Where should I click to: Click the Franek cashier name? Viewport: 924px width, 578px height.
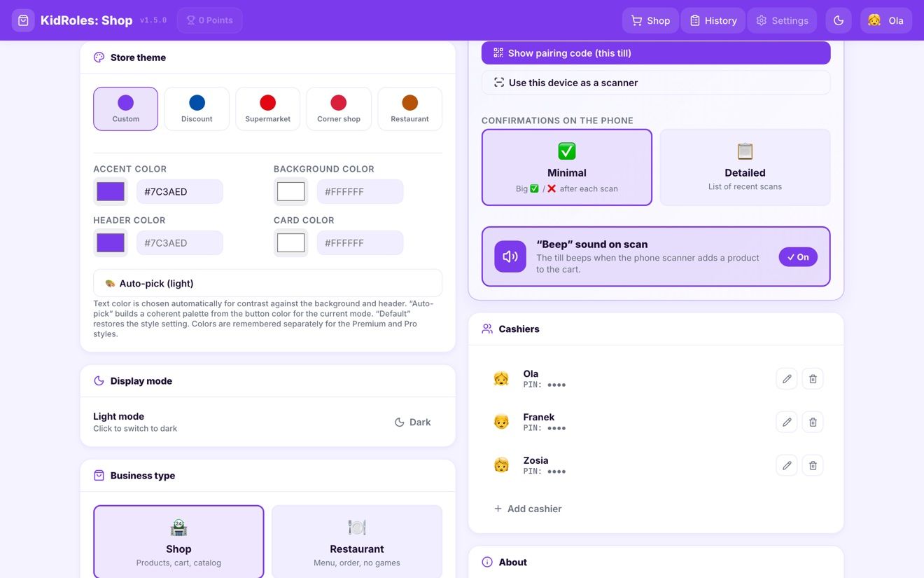[538, 417]
